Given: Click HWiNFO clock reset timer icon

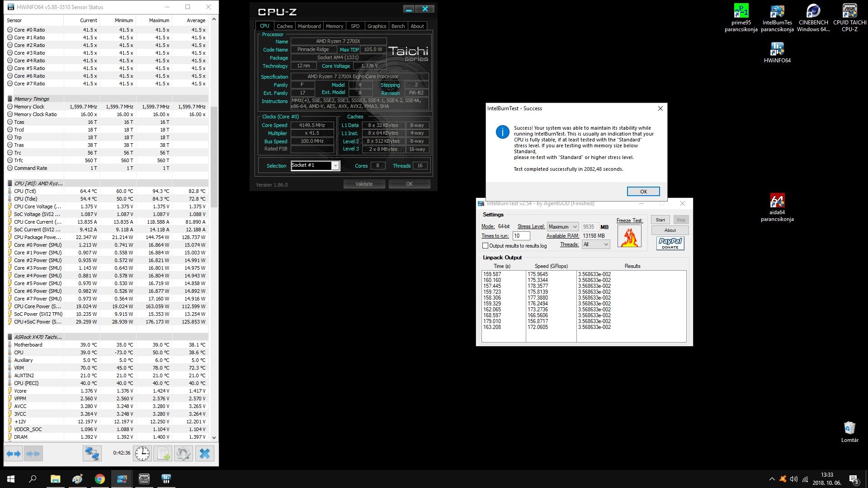Looking at the screenshot, I should 142,453.
